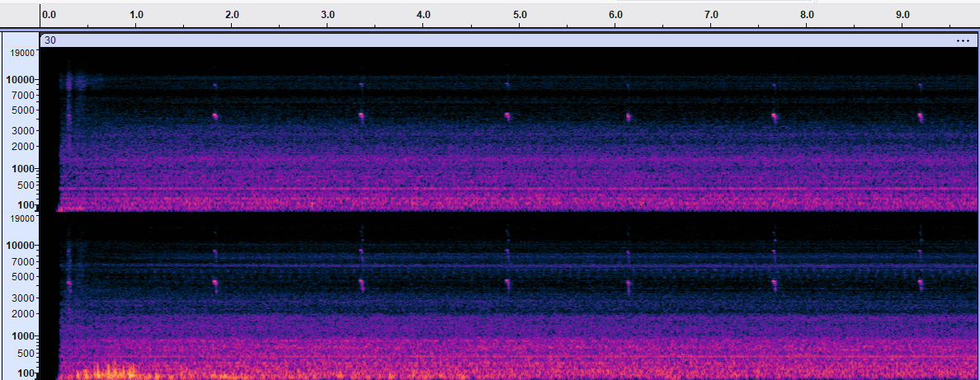This screenshot has height=380, width=980.
Task: Click the 0.0 mark on the timeline ruler
Action: [x=48, y=14]
